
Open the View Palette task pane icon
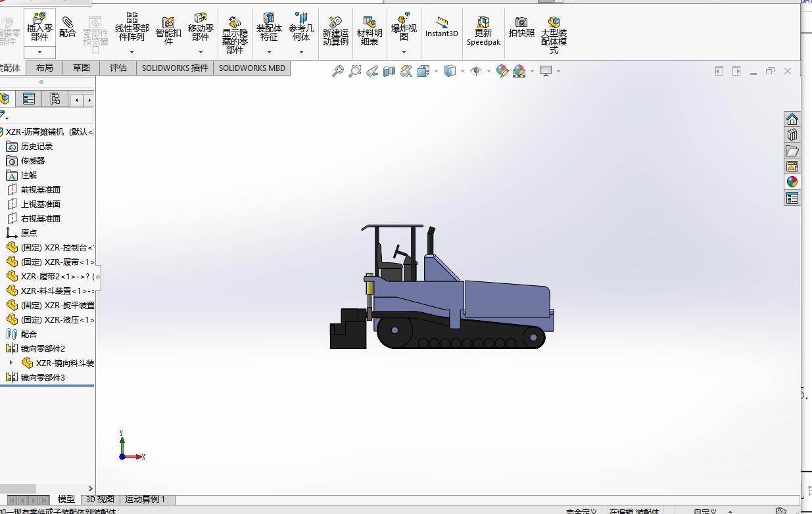pyautogui.click(x=792, y=166)
